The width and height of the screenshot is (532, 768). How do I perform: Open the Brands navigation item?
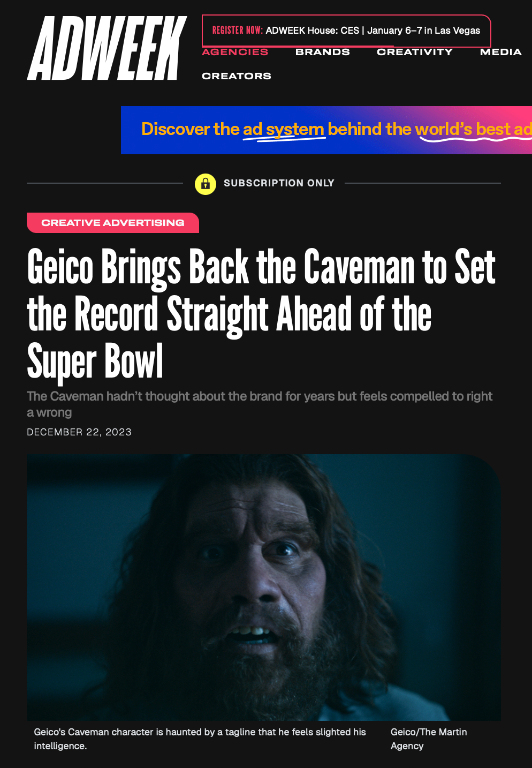323,52
